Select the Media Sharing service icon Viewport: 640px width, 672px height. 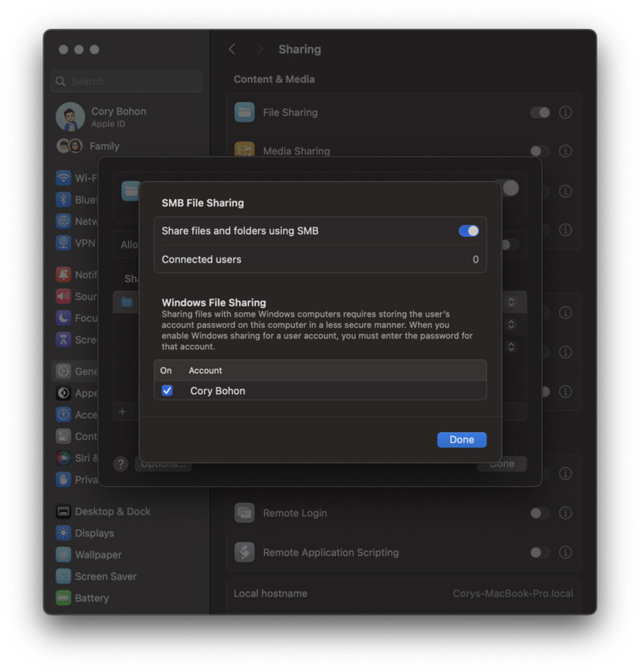[243, 151]
